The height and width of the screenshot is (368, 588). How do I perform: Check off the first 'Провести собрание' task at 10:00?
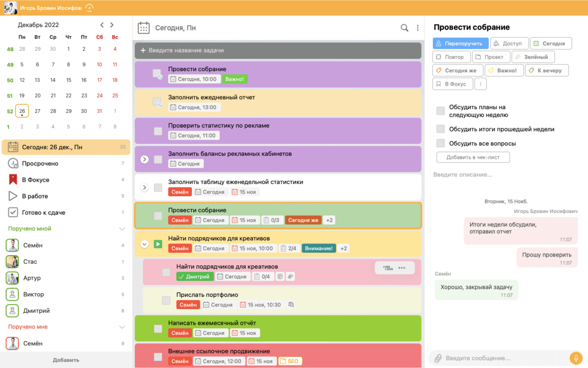coord(157,73)
